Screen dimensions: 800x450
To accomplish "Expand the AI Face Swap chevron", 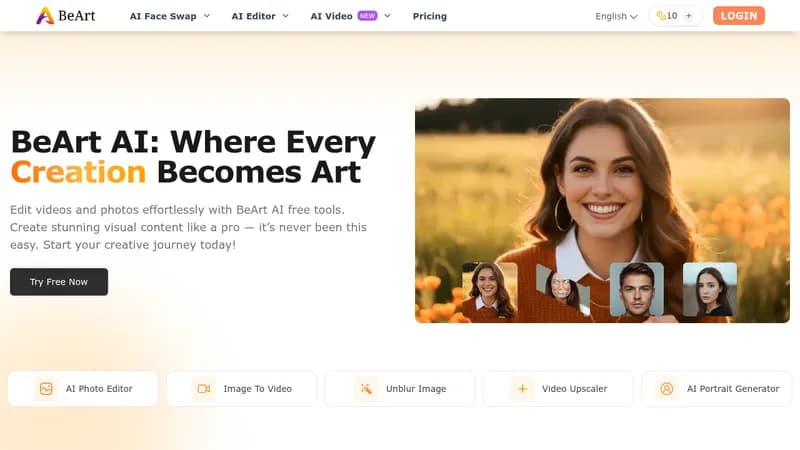I will pos(207,16).
